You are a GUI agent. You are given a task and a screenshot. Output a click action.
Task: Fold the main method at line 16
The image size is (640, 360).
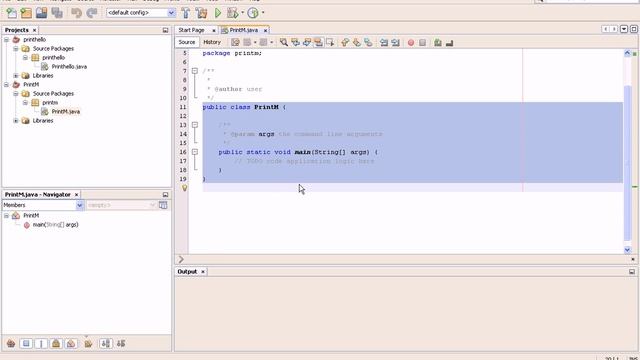coord(195,152)
